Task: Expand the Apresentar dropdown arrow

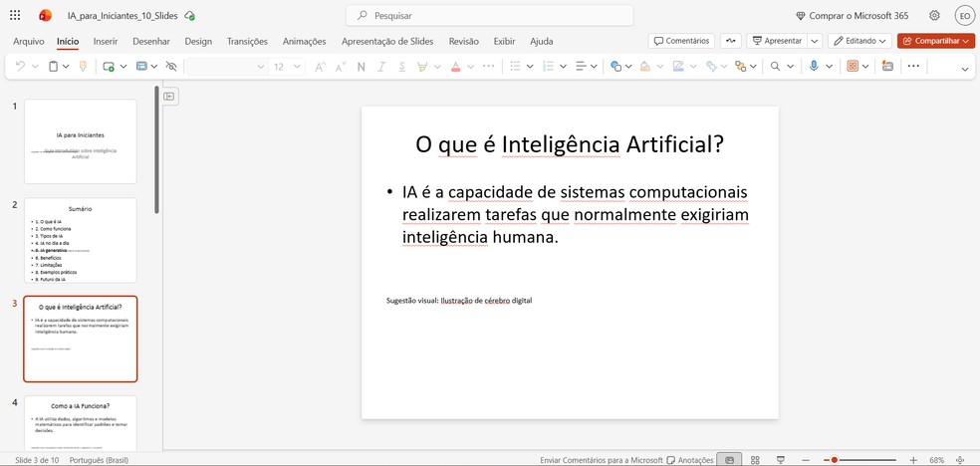Action: 815,41
